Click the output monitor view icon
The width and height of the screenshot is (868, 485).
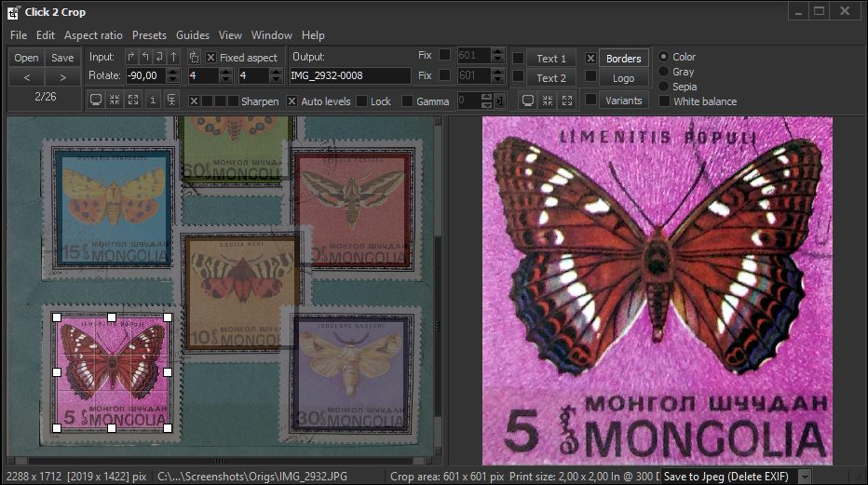(x=528, y=101)
